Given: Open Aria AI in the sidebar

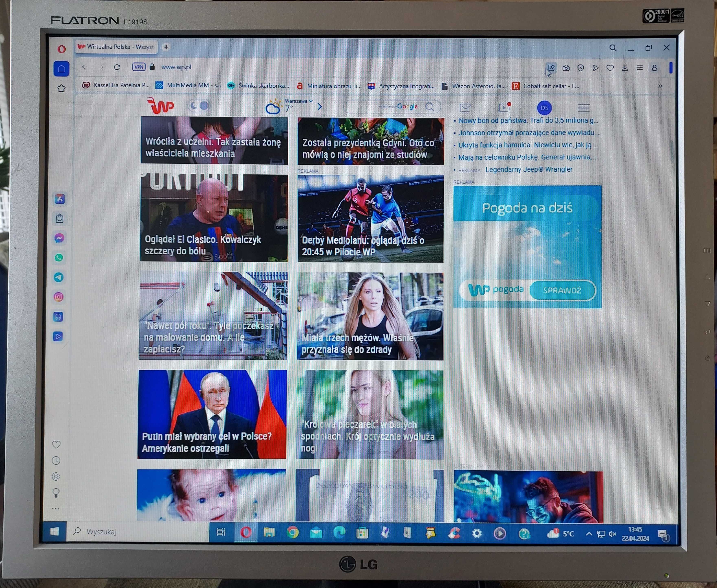Looking at the screenshot, I should coord(60,199).
